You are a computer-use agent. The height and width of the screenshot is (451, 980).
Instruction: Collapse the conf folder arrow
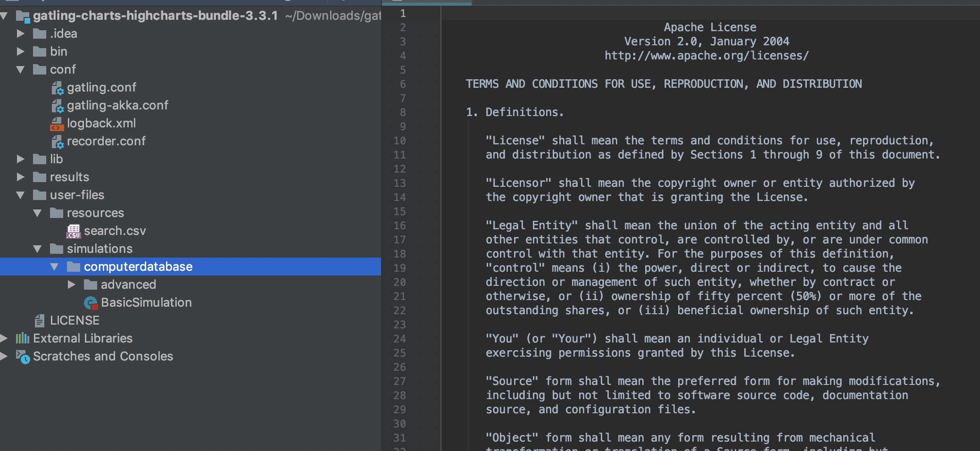(x=20, y=69)
